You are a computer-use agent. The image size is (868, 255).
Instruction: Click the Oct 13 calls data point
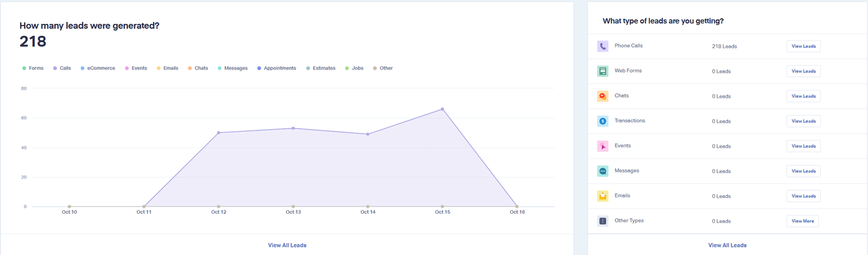point(293,128)
